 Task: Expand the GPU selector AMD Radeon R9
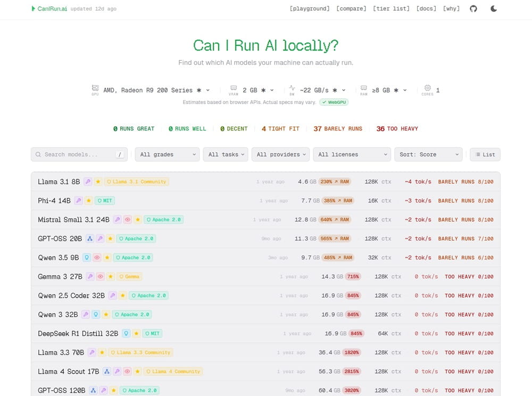[156, 90]
